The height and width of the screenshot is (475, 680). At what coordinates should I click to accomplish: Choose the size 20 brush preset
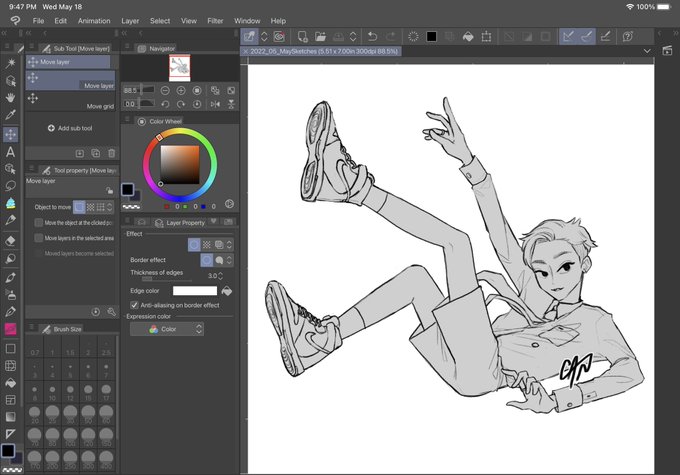point(35,415)
